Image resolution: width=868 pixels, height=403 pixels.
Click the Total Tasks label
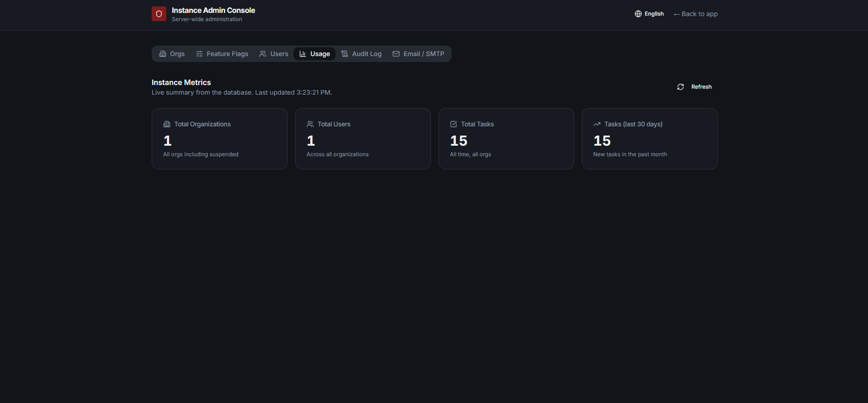tap(477, 124)
